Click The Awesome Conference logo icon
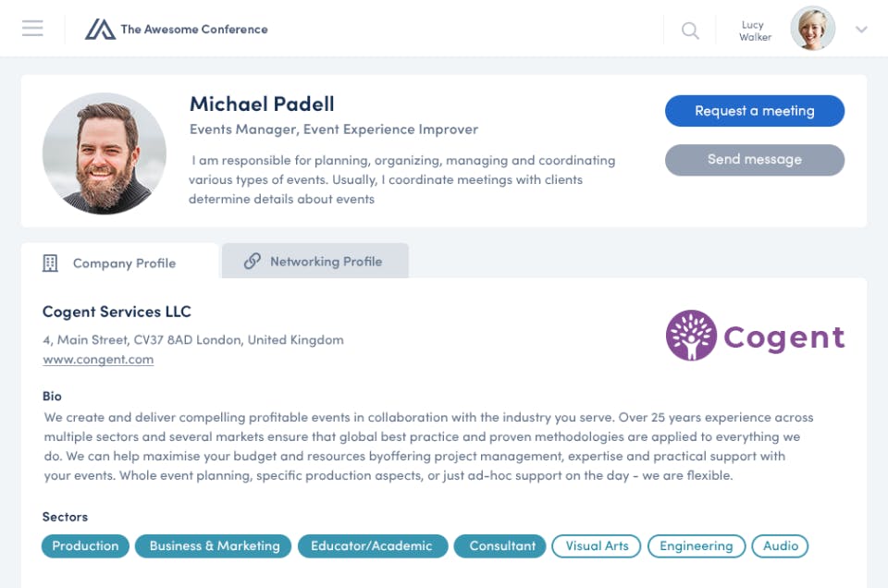This screenshot has width=888, height=588. pyautogui.click(x=100, y=30)
